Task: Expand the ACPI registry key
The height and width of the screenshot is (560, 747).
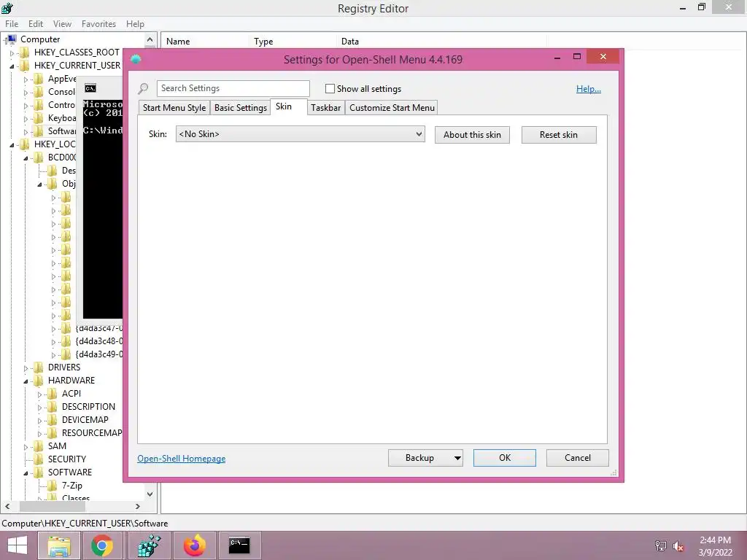Action: click(x=40, y=394)
